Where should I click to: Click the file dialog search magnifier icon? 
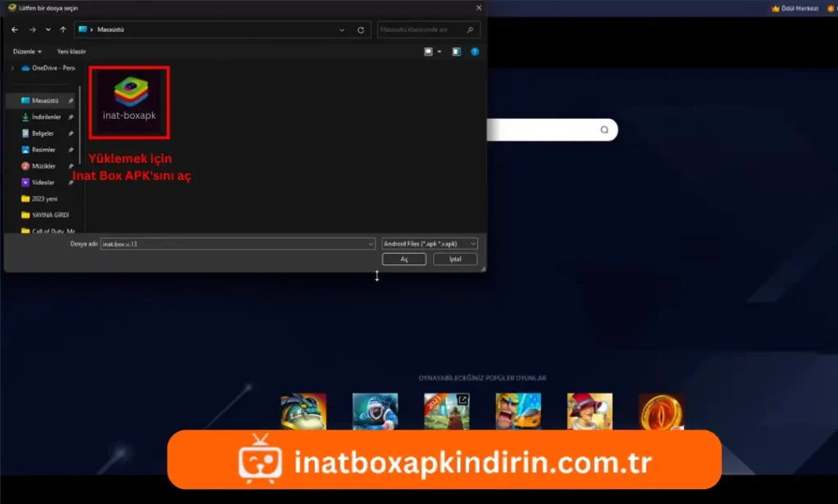pyautogui.click(x=470, y=30)
